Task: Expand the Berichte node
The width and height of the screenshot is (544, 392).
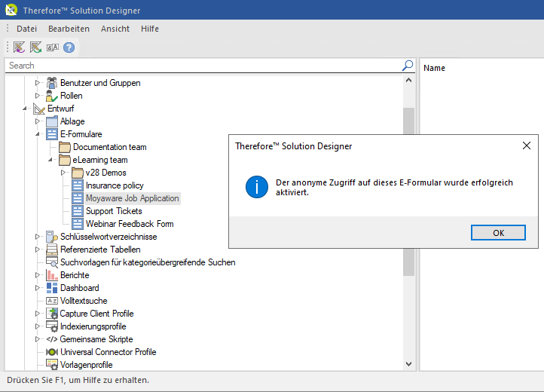Action: coord(37,275)
